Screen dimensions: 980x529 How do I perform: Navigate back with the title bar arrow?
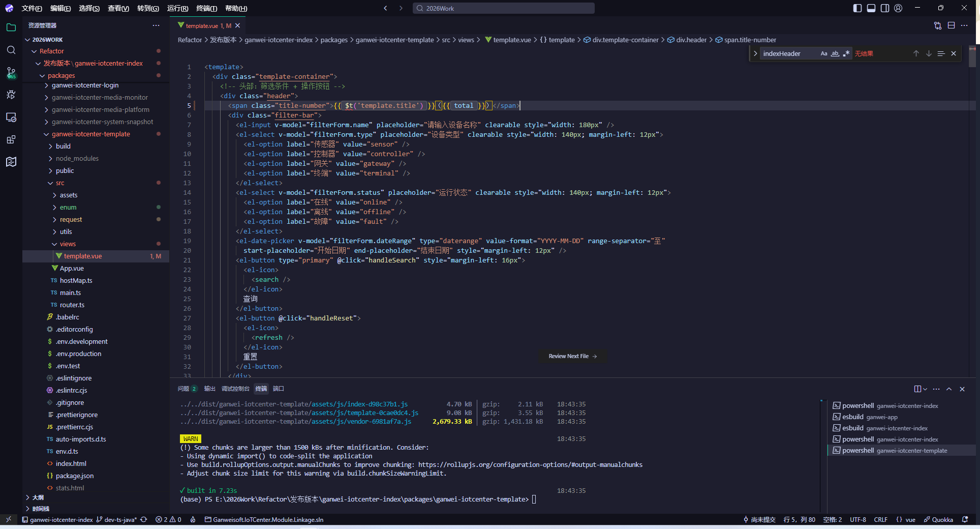point(385,8)
